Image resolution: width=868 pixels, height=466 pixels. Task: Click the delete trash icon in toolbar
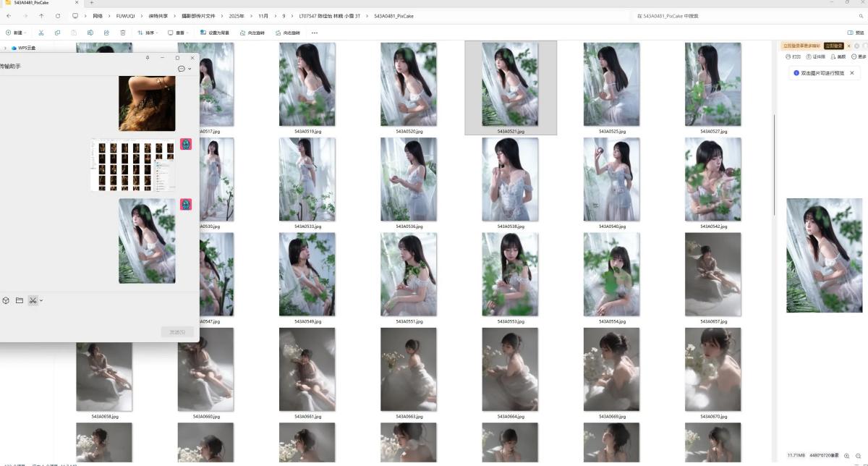tap(123, 33)
